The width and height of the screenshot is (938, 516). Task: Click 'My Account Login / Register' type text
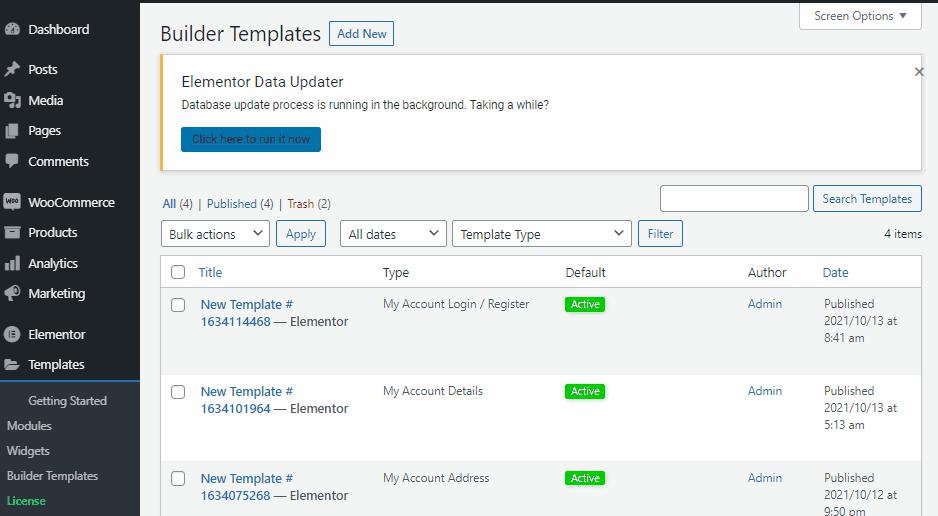[x=456, y=304]
